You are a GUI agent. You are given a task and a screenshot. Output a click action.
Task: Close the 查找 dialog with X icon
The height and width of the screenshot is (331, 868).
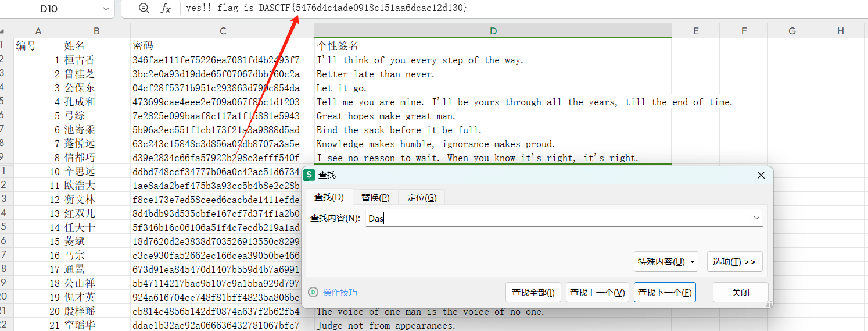(x=761, y=175)
